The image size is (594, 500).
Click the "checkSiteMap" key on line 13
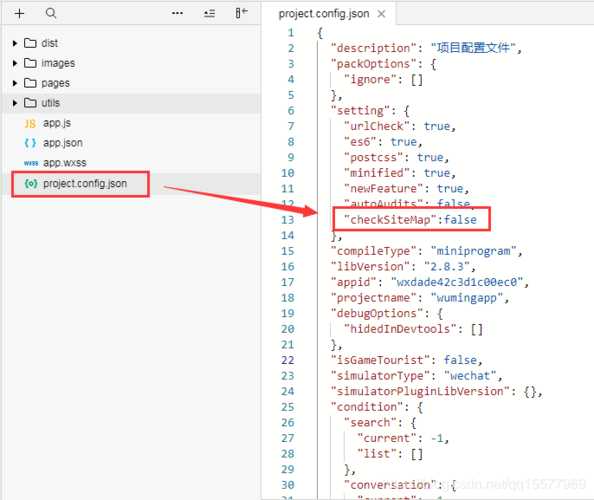pyautogui.click(x=390, y=220)
